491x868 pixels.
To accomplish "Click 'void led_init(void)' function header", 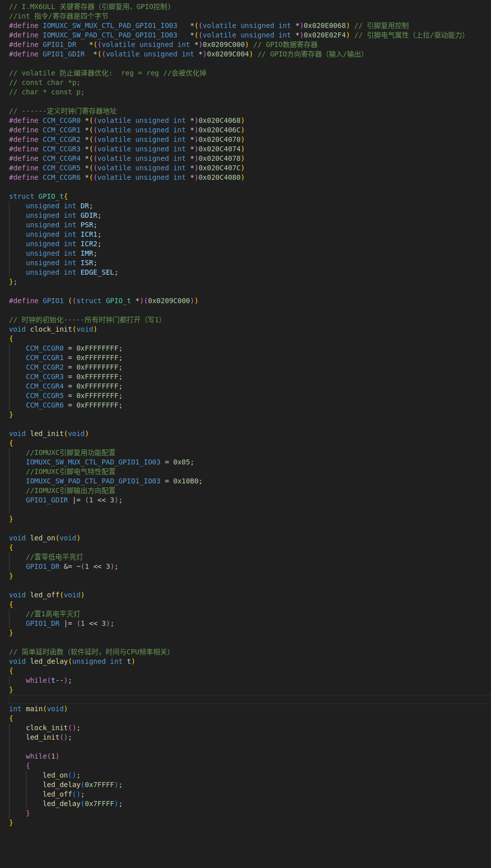I will (x=49, y=434).
